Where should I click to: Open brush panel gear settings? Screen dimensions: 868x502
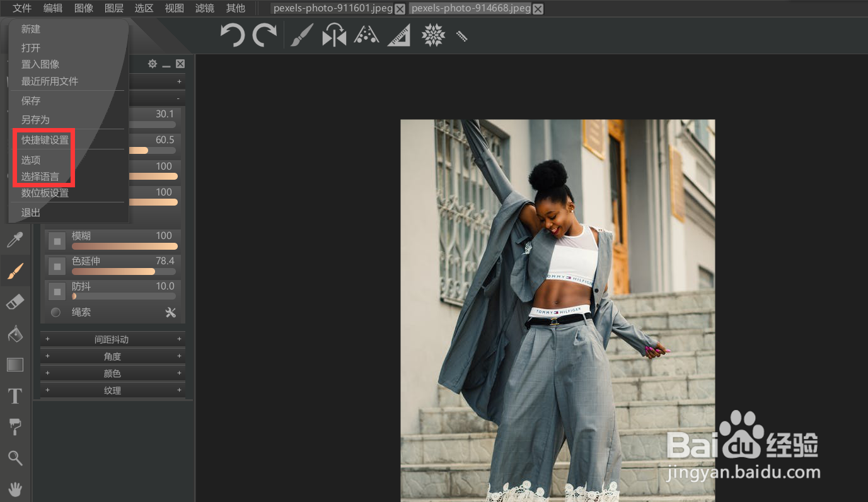click(153, 64)
